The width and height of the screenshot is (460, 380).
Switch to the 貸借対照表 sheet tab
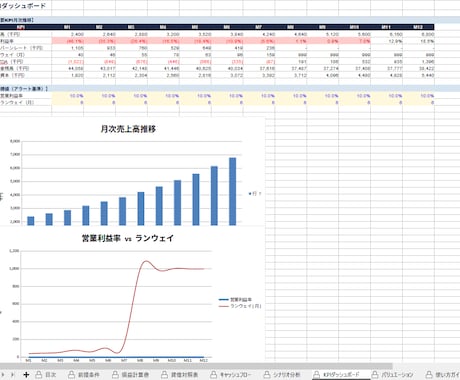coord(180,375)
